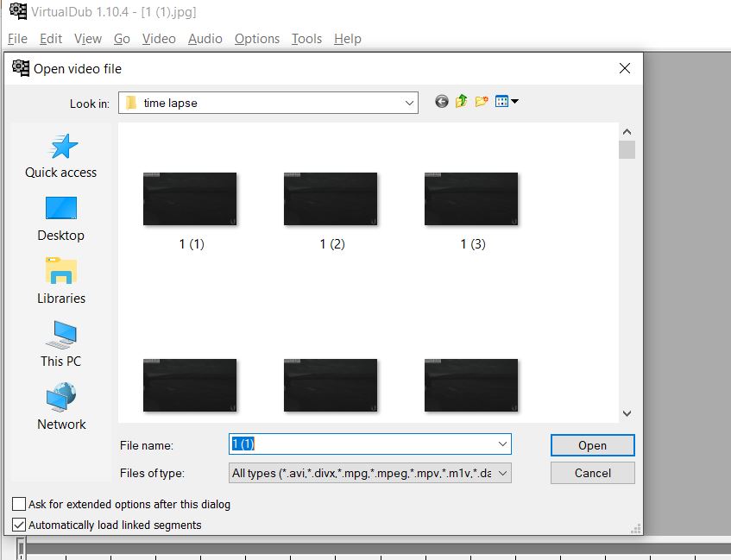Screen dimensions: 731x560
Task: Open the Options menu
Action: 257,39
